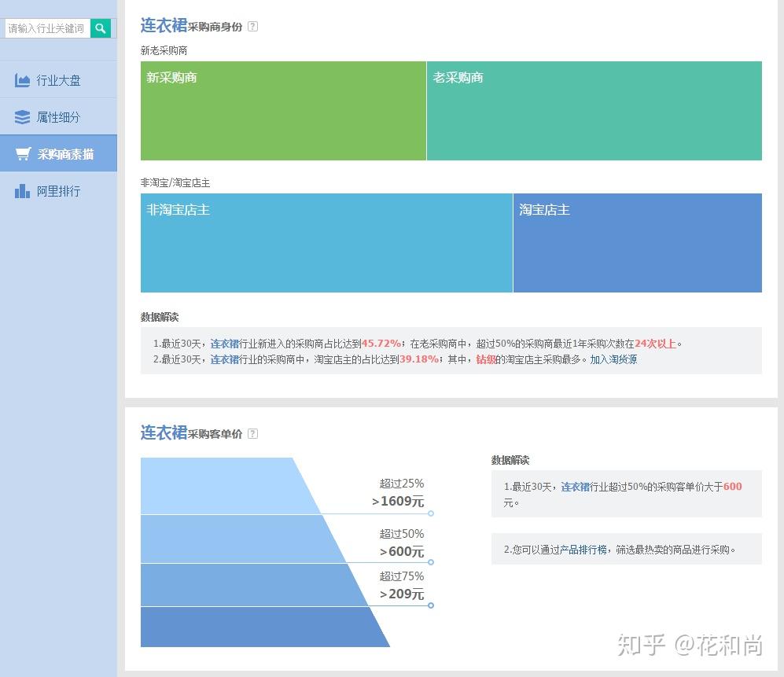Click the 超过25% label
The width and height of the screenshot is (784, 677).
[402, 484]
